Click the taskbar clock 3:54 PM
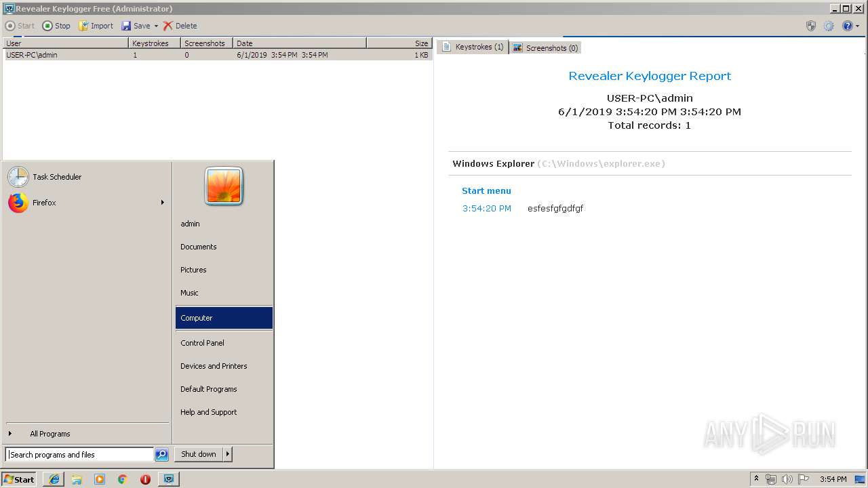 coord(833,479)
